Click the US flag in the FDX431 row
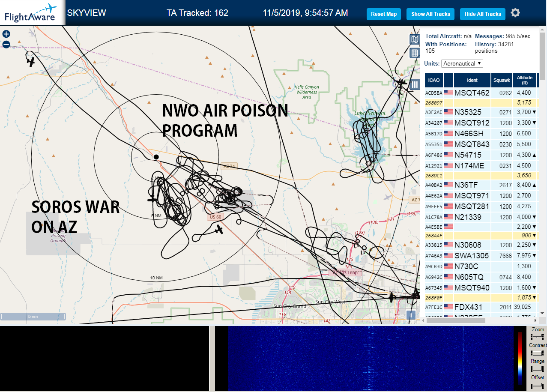 tap(448, 307)
